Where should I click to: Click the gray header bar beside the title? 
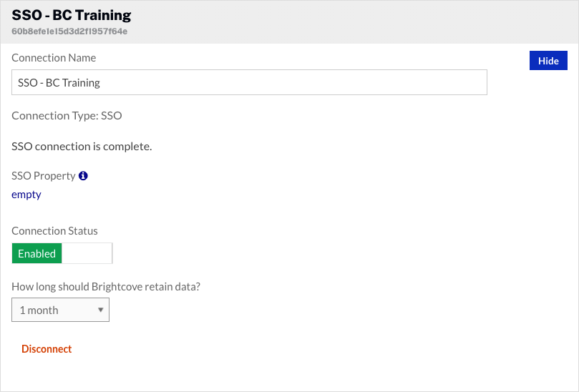point(358,21)
